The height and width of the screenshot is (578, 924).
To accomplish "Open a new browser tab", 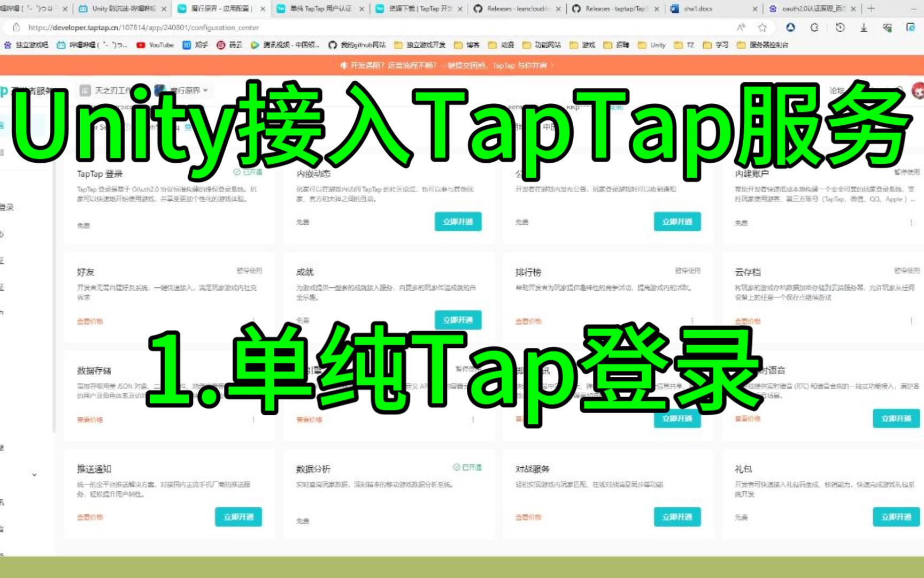I will (871, 9).
